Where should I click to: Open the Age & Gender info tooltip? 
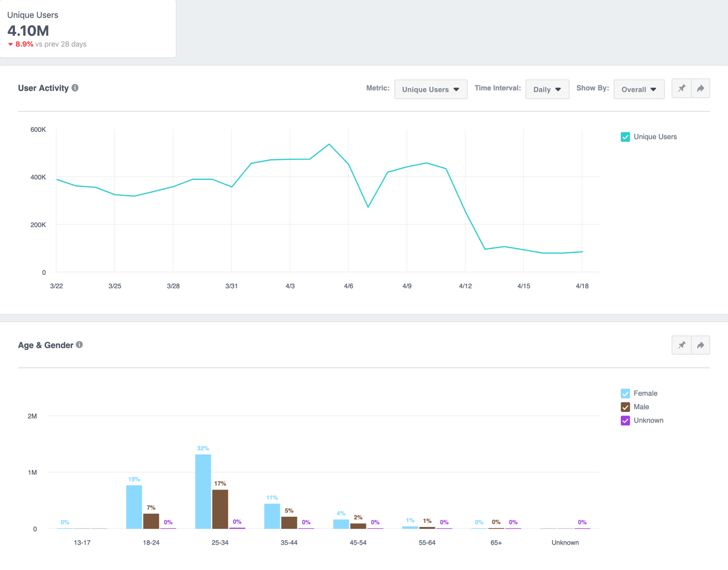coord(79,344)
